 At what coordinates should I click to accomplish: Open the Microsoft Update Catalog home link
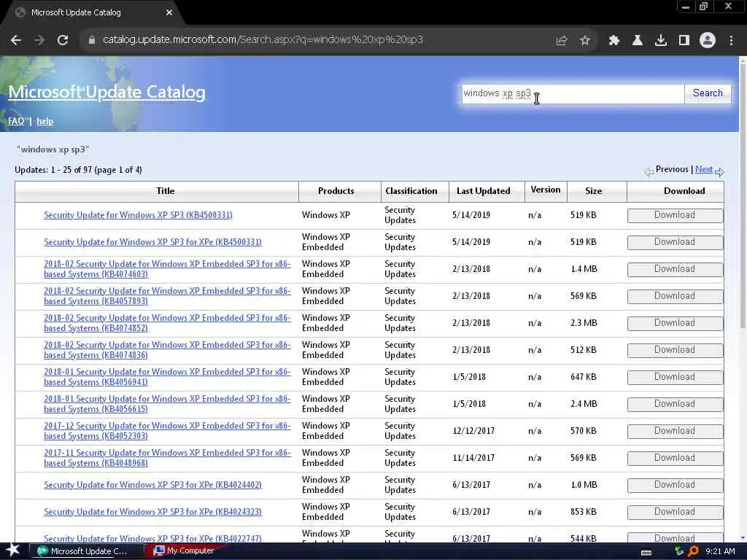tap(107, 92)
